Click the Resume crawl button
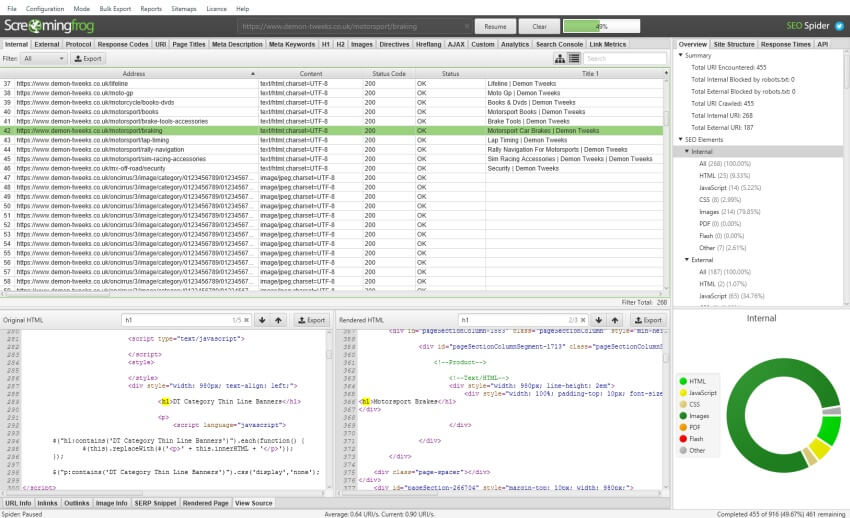 click(x=495, y=26)
